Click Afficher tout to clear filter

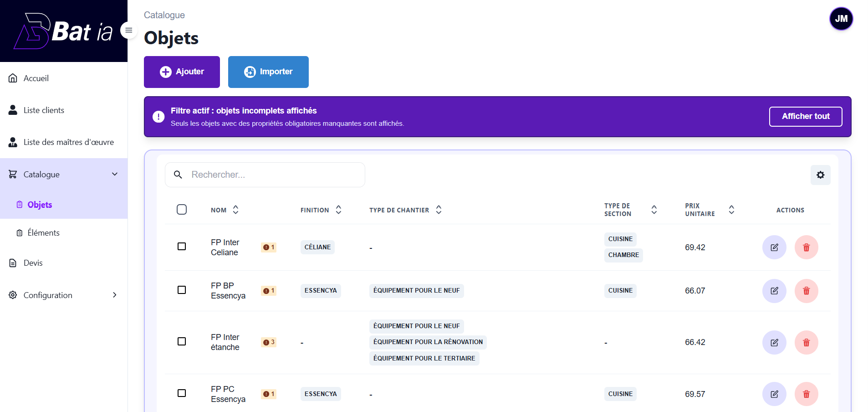[805, 117]
